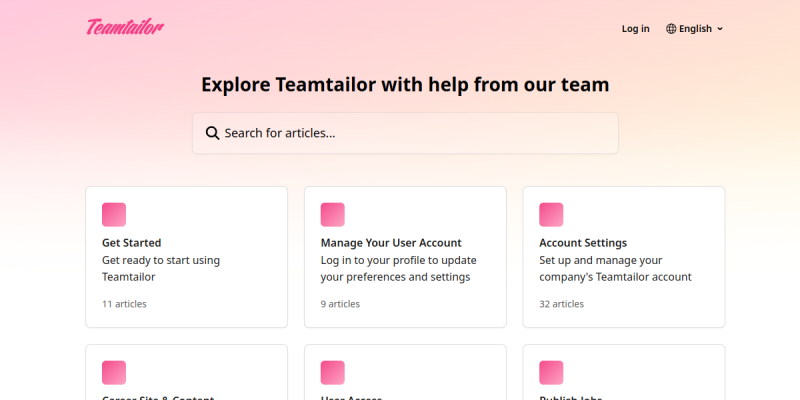Viewport: 800px width, 400px height.
Task: Click the pink icon on Publish Jobs card
Action: pos(551,373)
